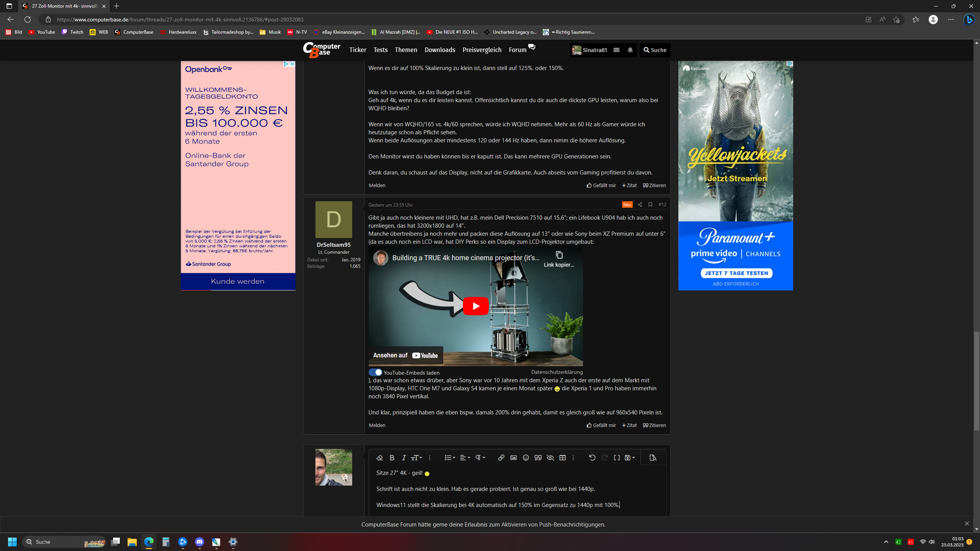Image resolution: width=980 pixels, height=551 pixels.
Task: Bookmark post #12 with bookmark icon
Action: [x=650, y=205]
